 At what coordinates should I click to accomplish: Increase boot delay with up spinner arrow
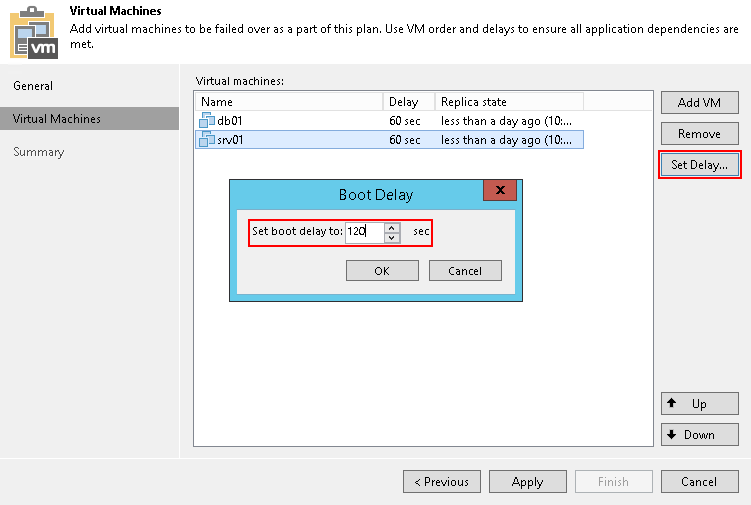[x=392, y=227]
